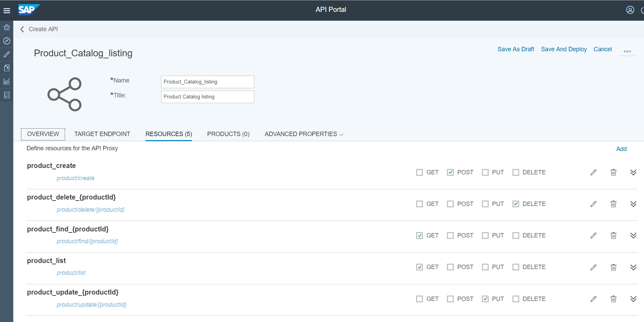Click the API proxy share icon
The image size is (644, 322).
coord(64,94)
